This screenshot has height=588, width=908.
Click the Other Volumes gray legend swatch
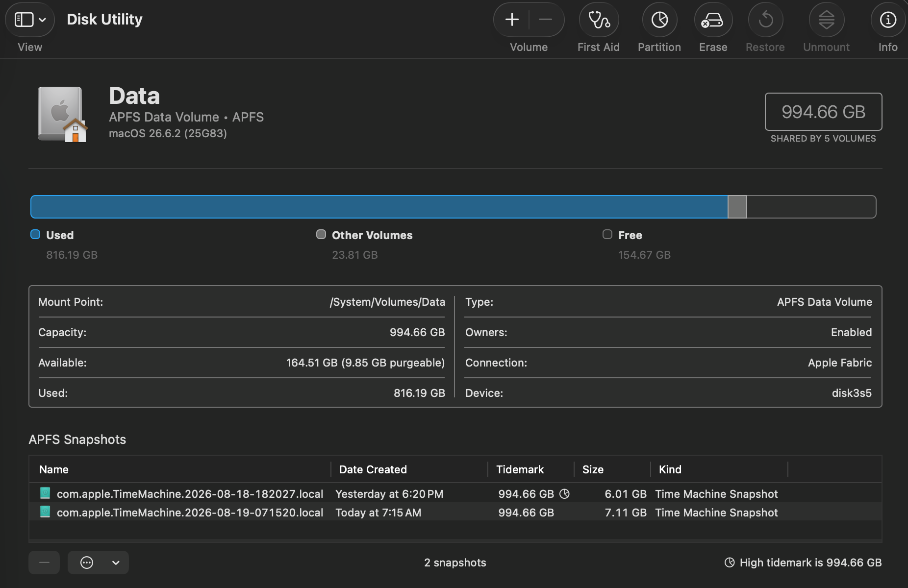321,234
